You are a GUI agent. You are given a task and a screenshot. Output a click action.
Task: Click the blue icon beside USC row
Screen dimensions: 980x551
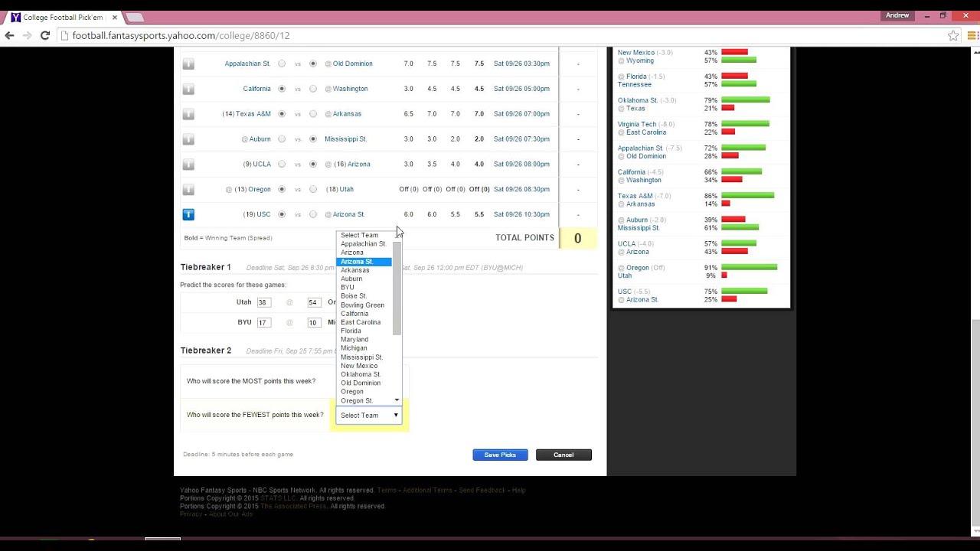pyautogui.click(x=188, y=215)
